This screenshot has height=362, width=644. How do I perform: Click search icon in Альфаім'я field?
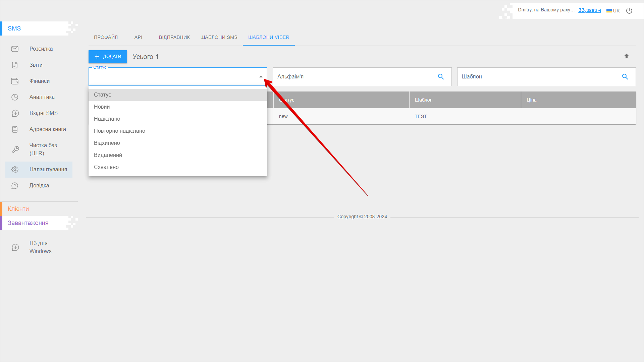pyautogui.click(x=441, y=77)
